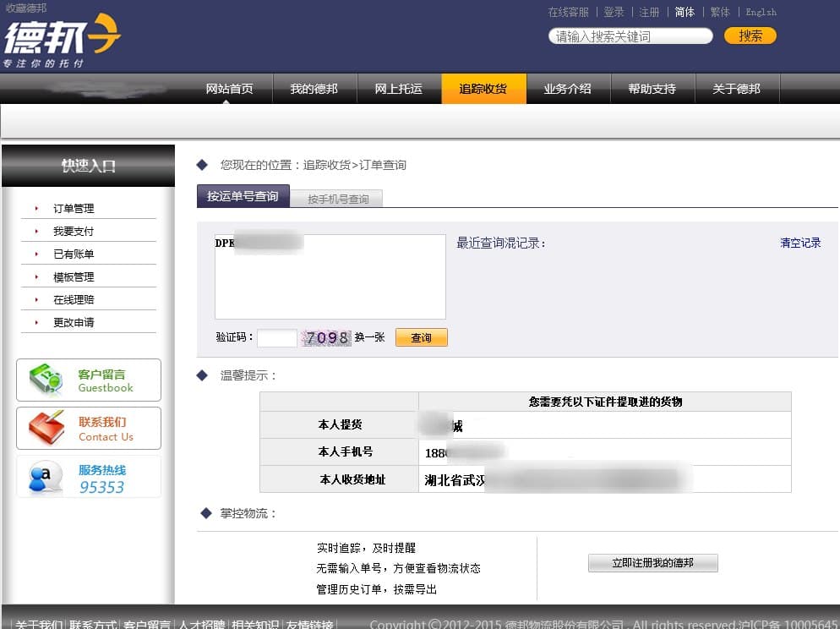
Task: Click 清空记录 link
Action: pos(799,243)
